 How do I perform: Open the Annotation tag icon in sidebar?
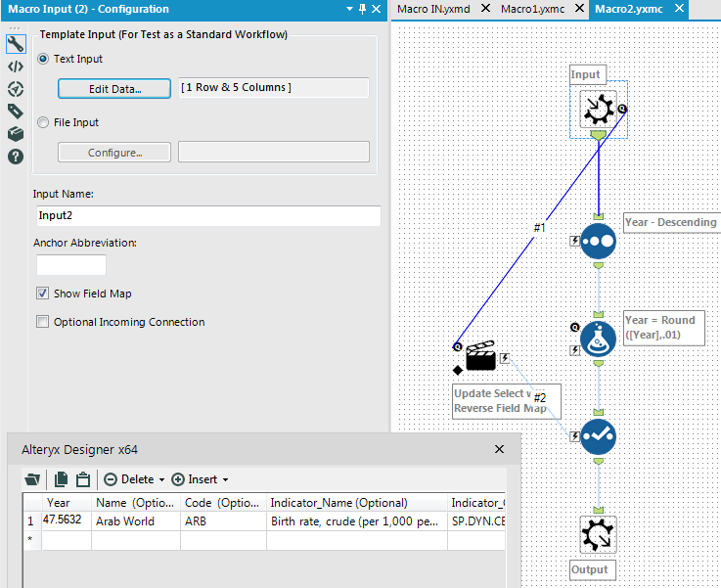coord(16,112)
